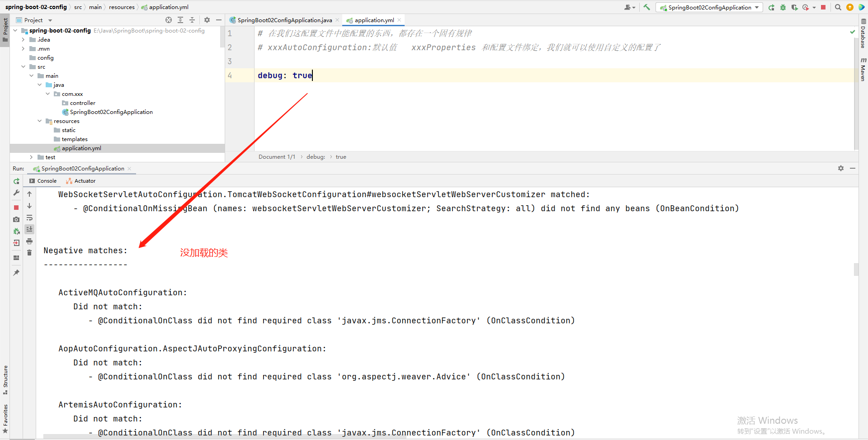868x440 pixels.
Task: Click the up arrow stack trace icon in console
Action: click(x=29, y=194)
